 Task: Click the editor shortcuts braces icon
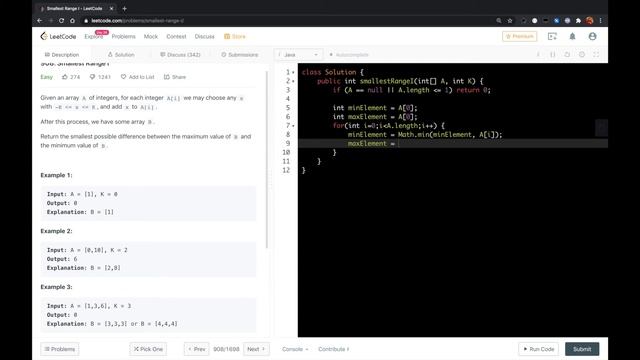[553, 54]
